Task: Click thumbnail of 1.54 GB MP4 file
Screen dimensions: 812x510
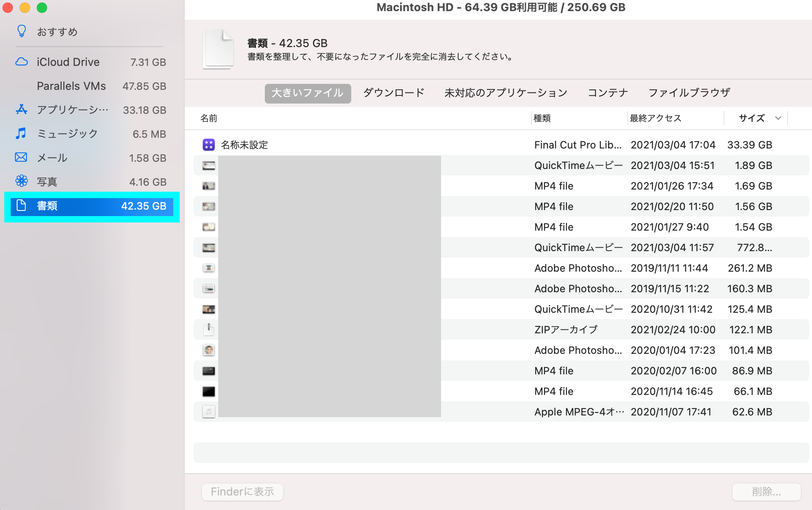Action: click(208, 227)
